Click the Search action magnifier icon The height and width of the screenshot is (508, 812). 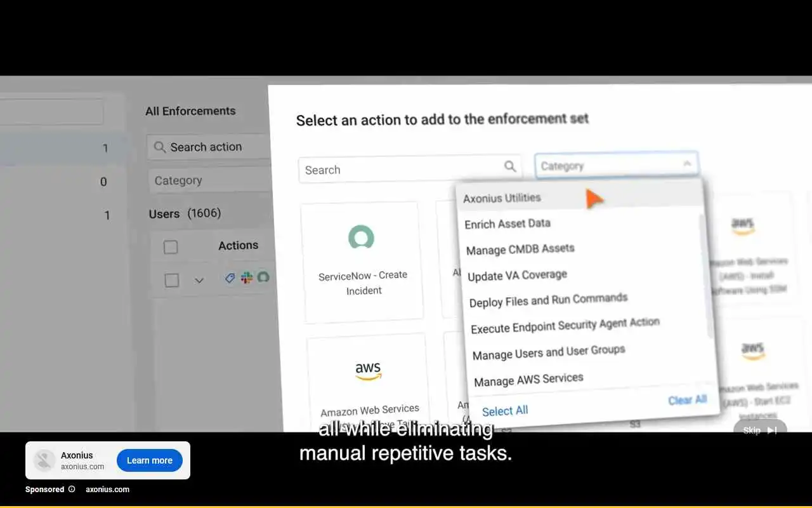click(160, 147)
